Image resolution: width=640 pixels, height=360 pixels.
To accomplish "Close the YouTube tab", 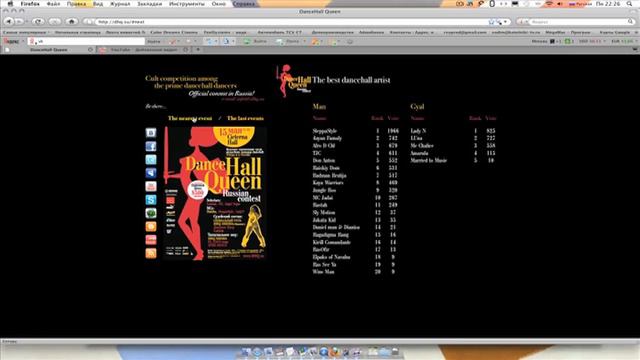I will coord(186,49).
